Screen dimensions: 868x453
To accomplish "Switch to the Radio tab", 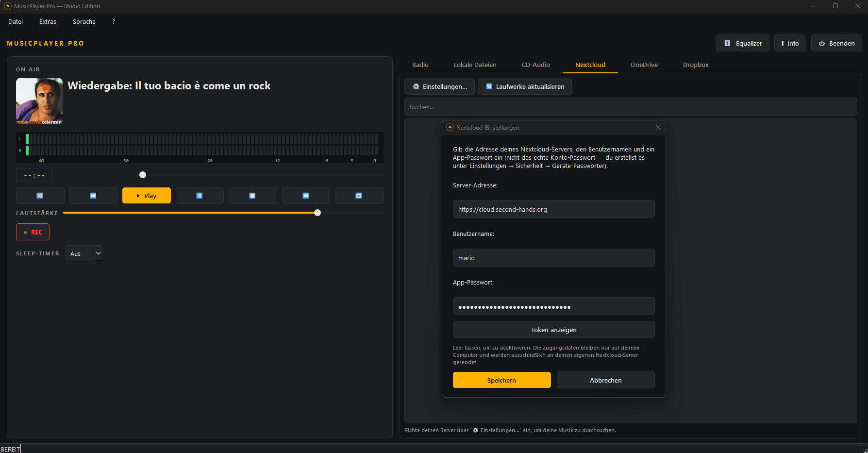I will click(420, 65).
